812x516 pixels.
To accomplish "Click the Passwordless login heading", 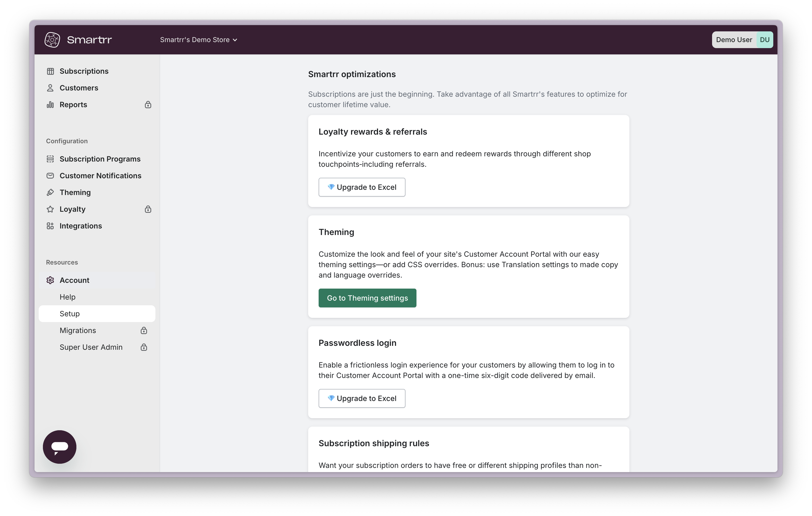I will coord(357,343).
